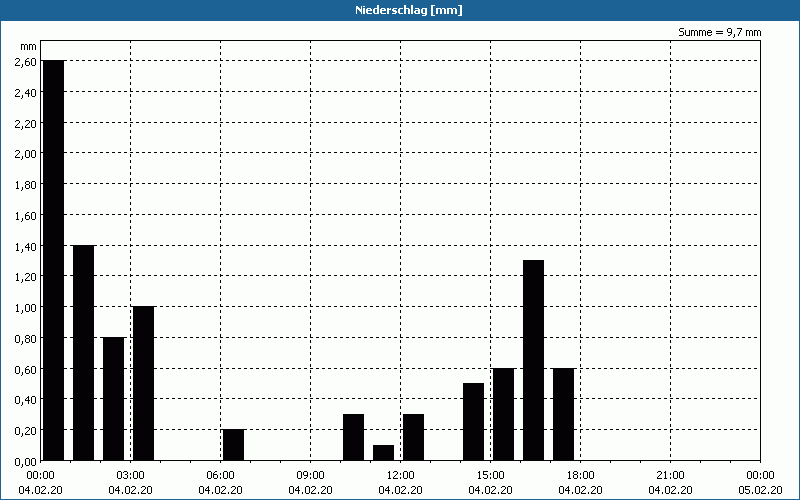800x500 pixels.
Task: Click the 18:00 time label
Action: click(x=580, y=475)
